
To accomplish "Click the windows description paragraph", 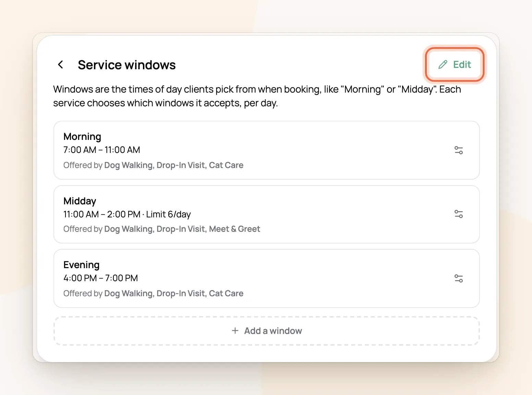I will [257, 96].
